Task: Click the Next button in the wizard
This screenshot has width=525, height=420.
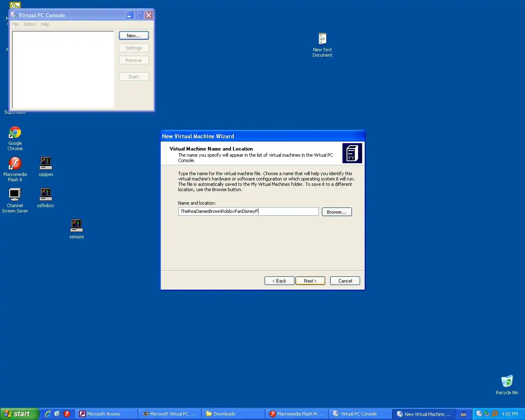Action: pos(310,281)
